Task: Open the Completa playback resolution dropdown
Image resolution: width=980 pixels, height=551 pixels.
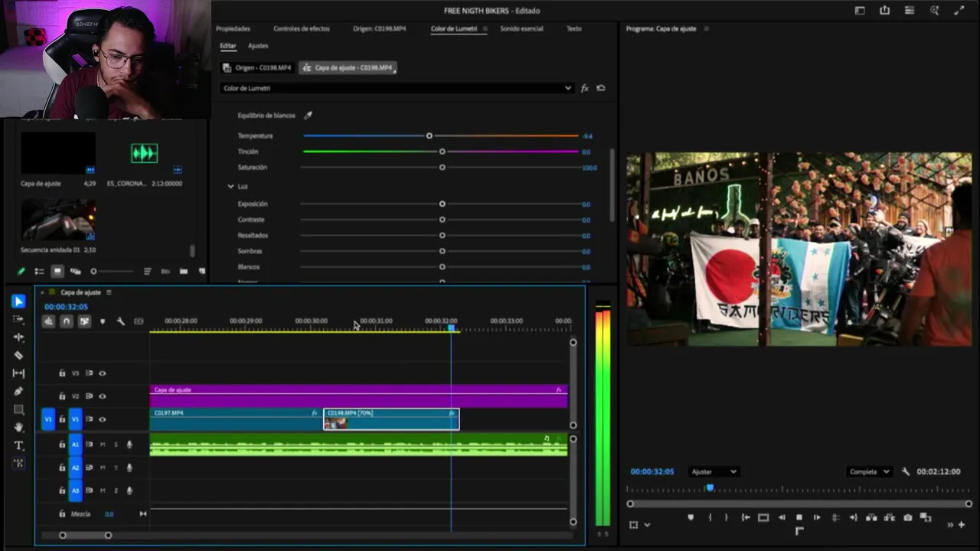Action: (869, 471)
